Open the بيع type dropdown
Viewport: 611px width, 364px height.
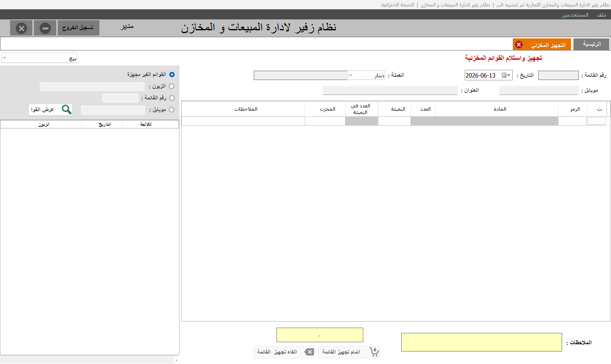(x=39, y=58)
